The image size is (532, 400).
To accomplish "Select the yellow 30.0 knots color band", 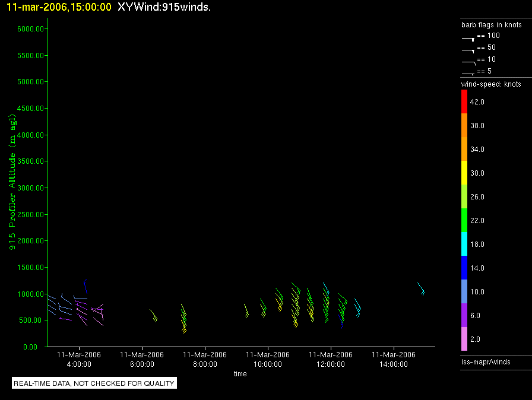I will pyautogui.click(x=464, y=173).
